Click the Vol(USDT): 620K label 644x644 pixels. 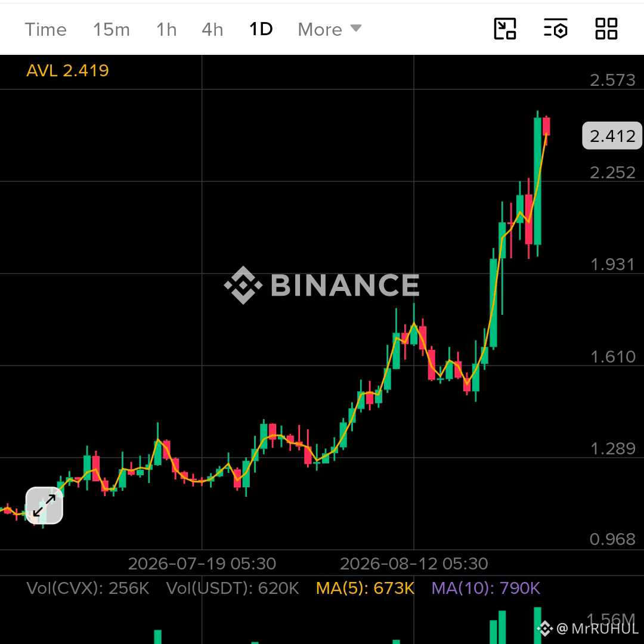233,588
